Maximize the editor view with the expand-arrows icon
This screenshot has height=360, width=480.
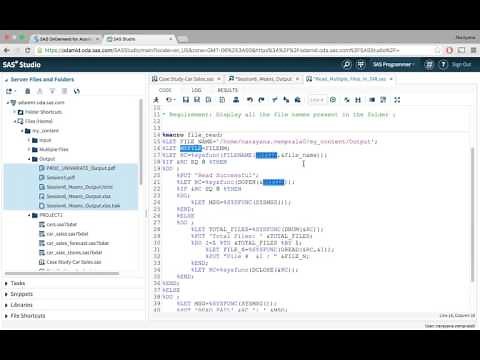click(397, 100)
